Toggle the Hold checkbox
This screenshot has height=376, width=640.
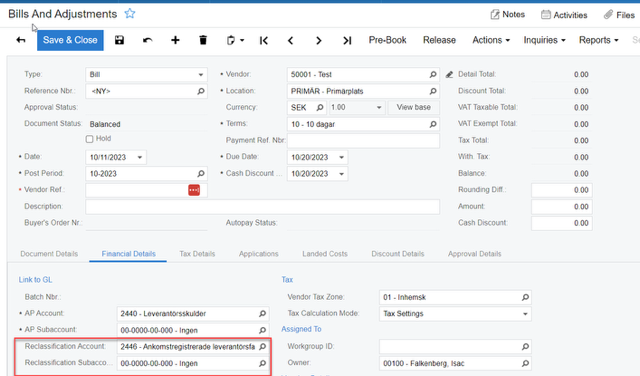[x=89, y=139]
